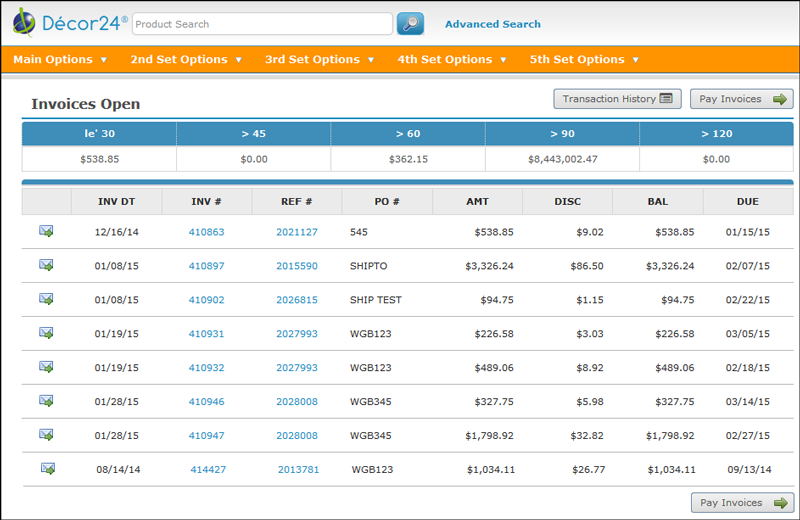Click the magnifier search button
This screenshot has height=520, width=800.
tap(410, 24)
